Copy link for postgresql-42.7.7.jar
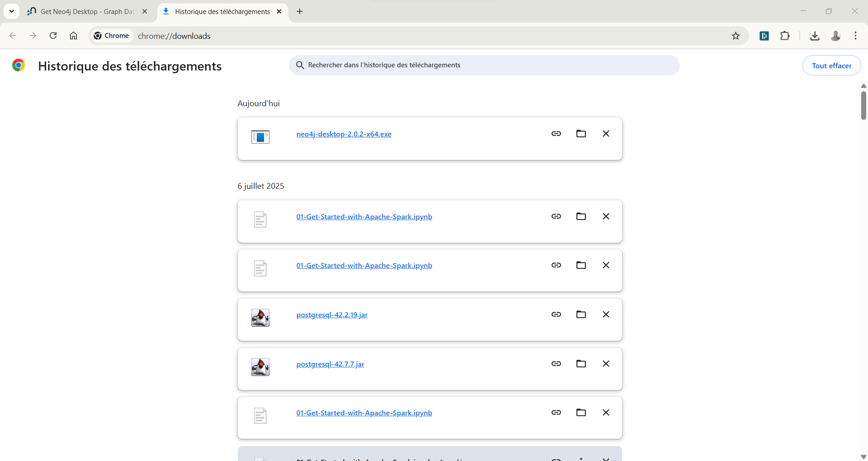The width and height of the screenshot is (868, 461). tap(556, 363)
